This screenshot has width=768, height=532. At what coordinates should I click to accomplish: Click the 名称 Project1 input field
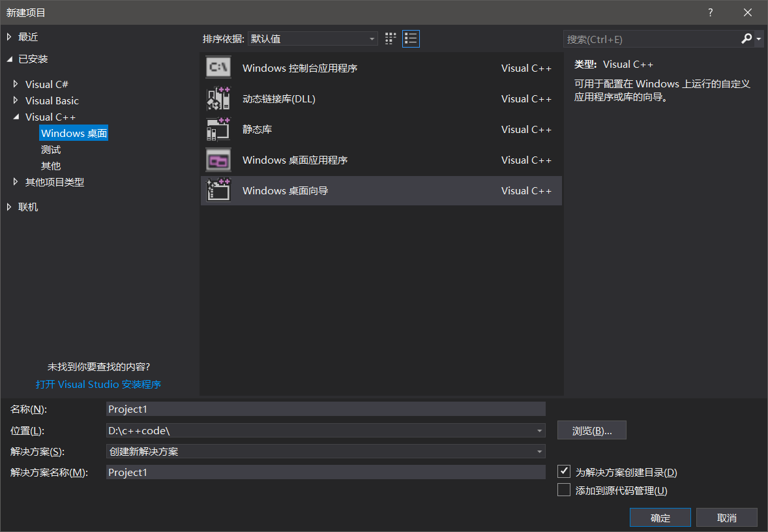pyautogui.click(x=326, y=409)
